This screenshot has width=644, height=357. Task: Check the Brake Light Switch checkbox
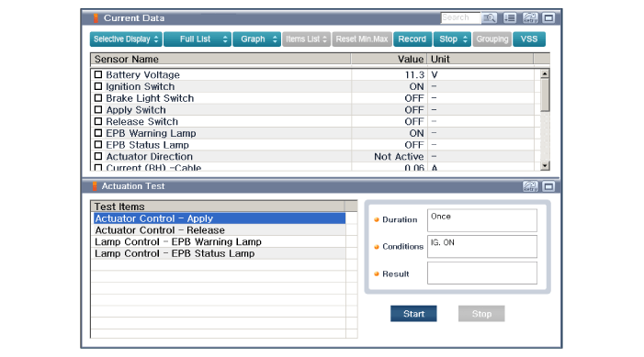click(x=98, y=98)
